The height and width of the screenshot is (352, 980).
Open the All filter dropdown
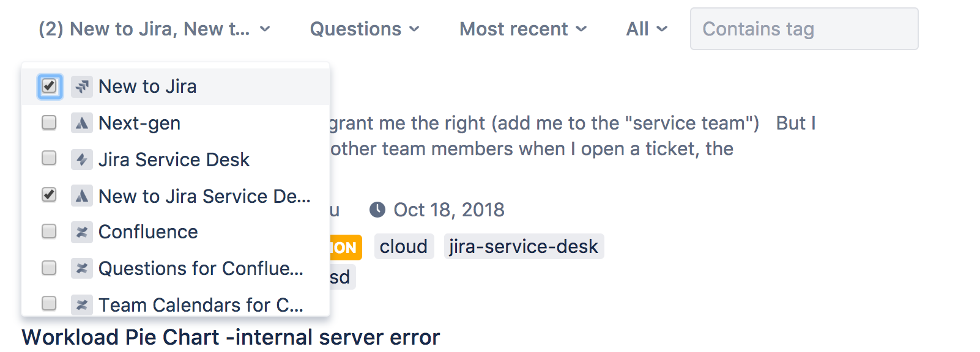pyautogui.click(x=647, y=29)
